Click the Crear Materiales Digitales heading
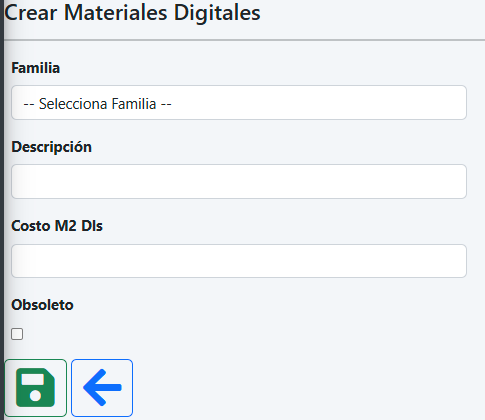The image size is (485, 420). click(132, 13)
